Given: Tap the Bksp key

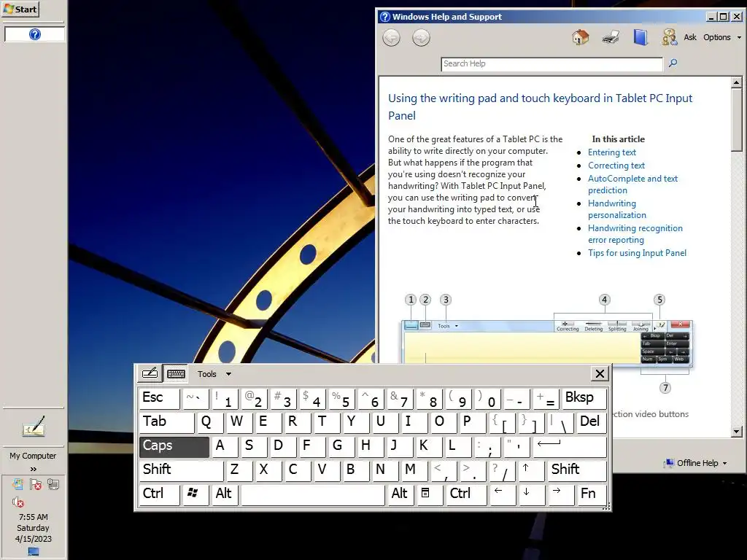Looking at the screenshot, I should point(584,398).
